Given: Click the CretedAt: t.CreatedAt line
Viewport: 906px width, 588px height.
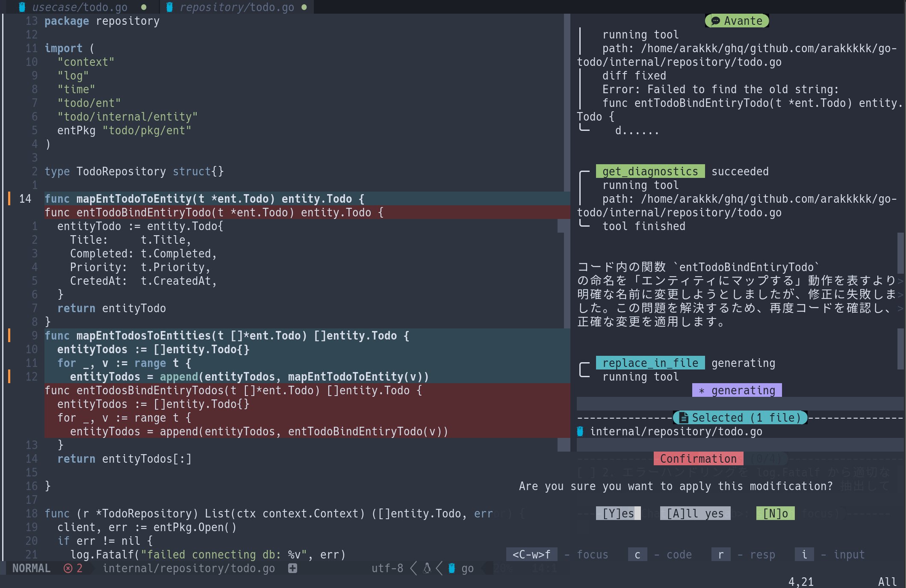Looking at the screenshot, I should 144,281.
